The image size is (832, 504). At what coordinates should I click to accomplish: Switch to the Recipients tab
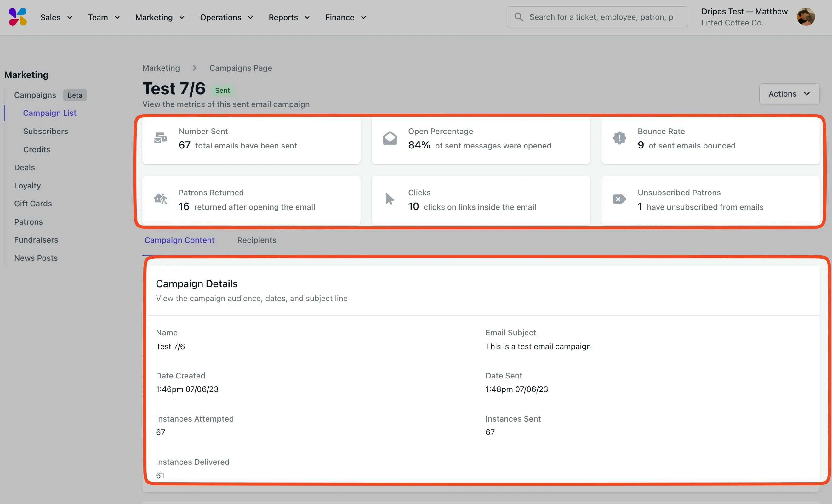256,240
